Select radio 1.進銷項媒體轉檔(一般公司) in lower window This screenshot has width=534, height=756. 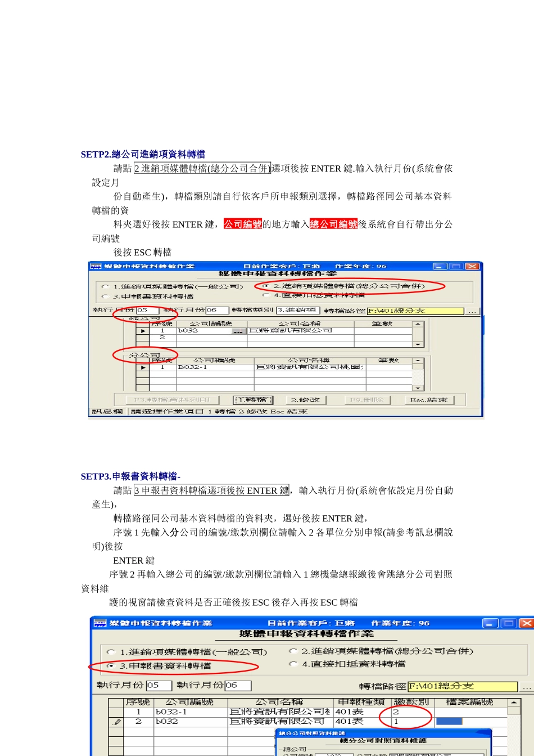111,652
